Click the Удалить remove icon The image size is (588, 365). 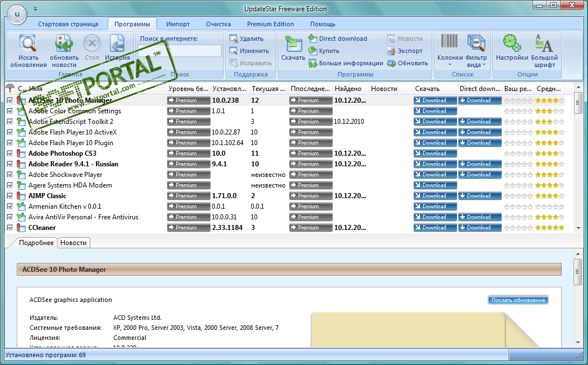234,39
